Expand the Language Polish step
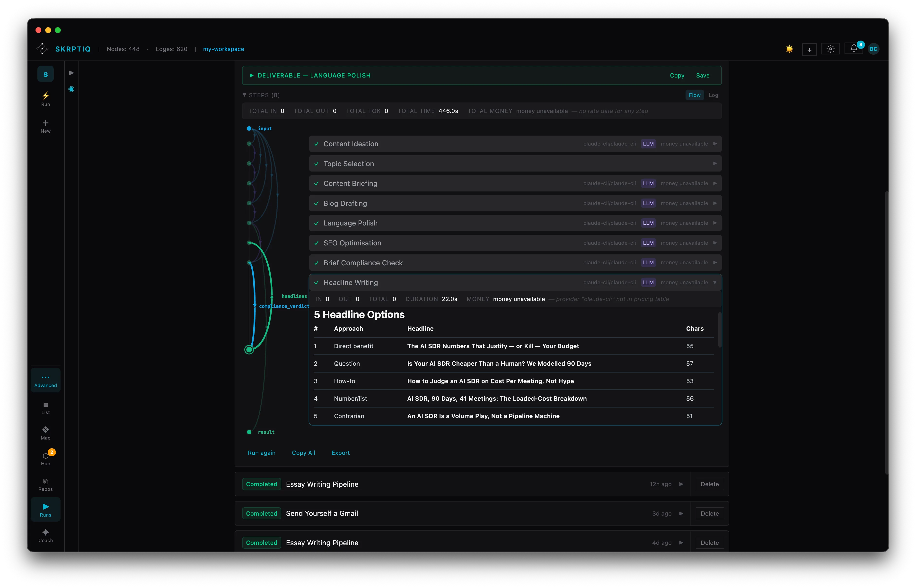The height and width of the screenshot is (588, 916). [x=515, y=223]
